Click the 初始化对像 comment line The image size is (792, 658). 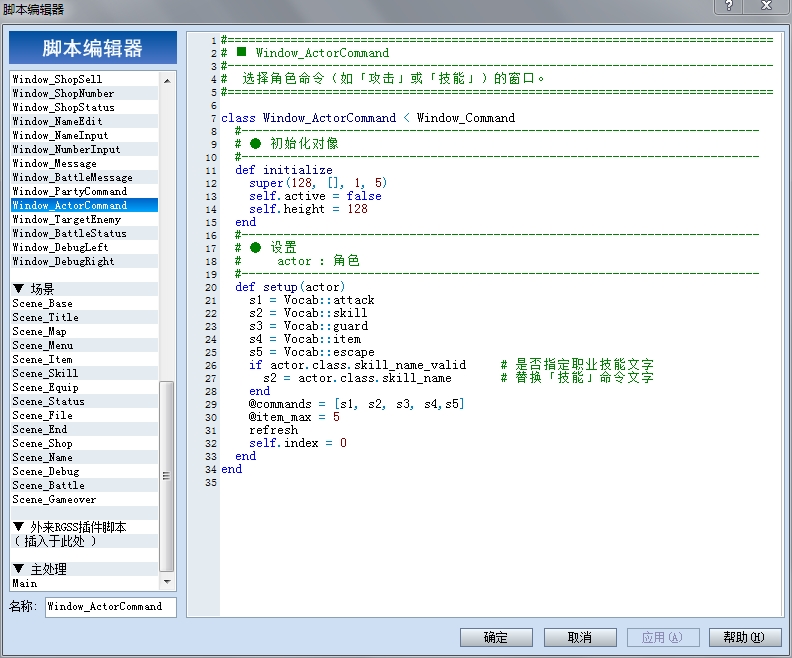tap(286, 143)
